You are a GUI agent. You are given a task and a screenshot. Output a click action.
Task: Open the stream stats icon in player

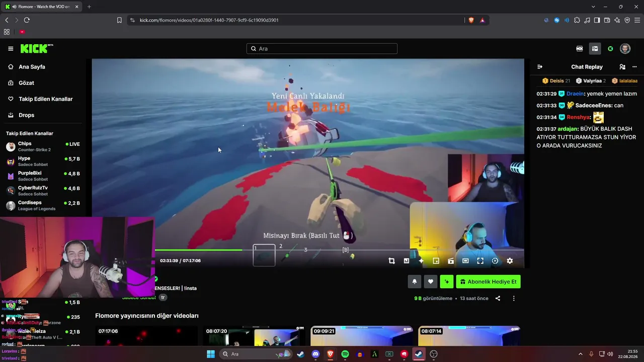click(x=407, y=261)
